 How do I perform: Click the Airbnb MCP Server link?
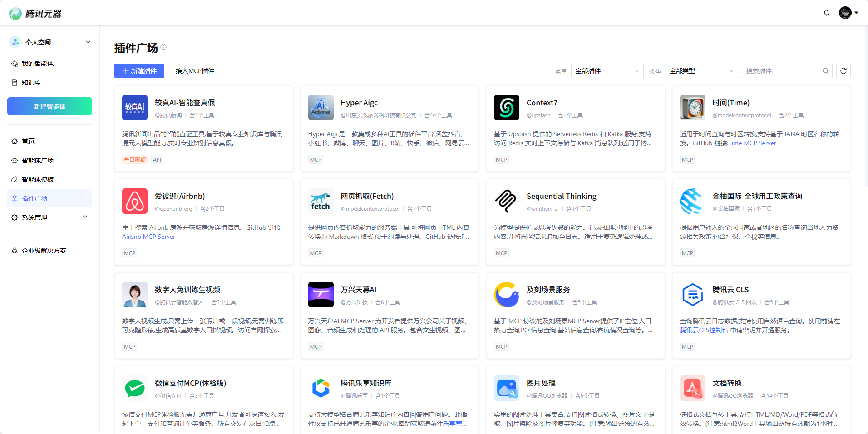pos(148,237)
